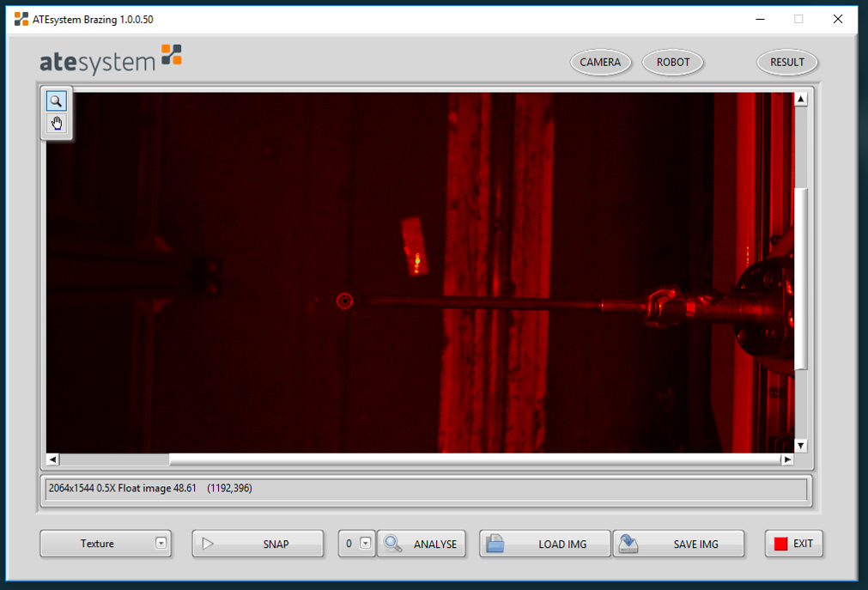Screen dimensions: 868x590
Task: Click the horizontal scrollbar right arrow
Action: [787, 459]
